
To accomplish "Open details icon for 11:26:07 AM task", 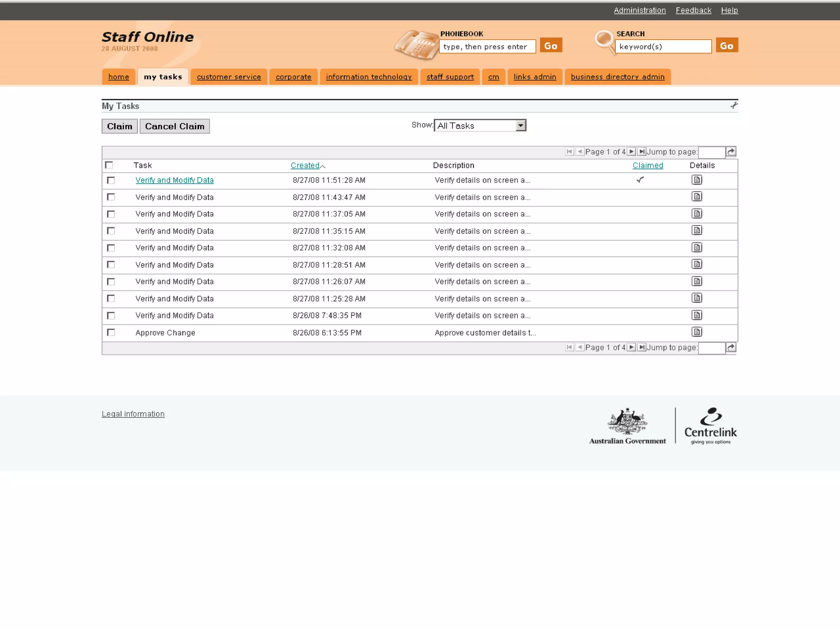I will pos(696,281).
